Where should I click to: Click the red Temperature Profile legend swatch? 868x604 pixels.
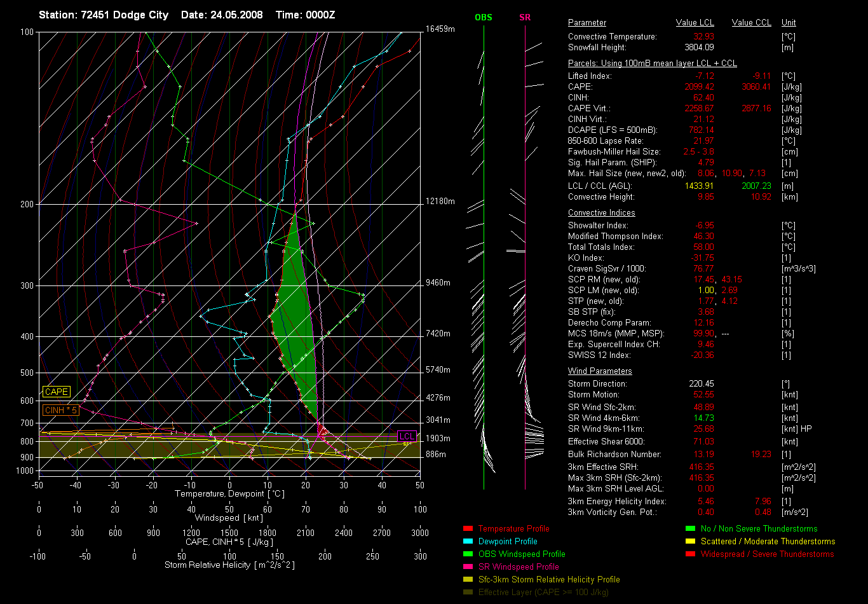(468, 529)
